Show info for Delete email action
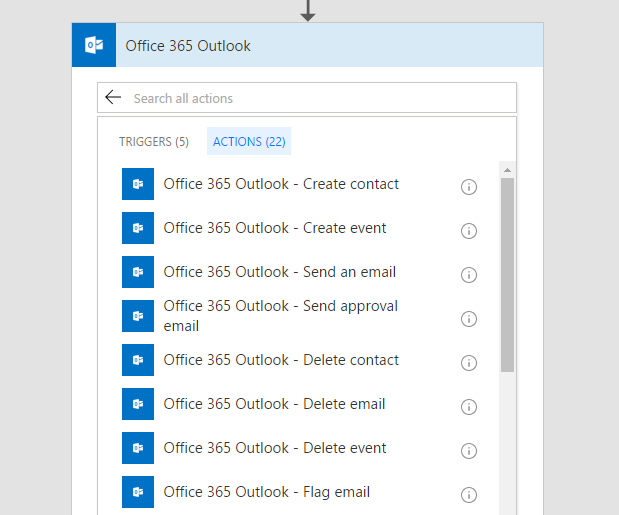The image size is (619, 515). click(468, 407)
